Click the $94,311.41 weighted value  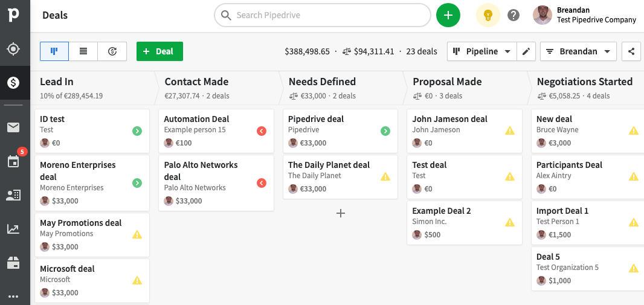tap(373, 52)
